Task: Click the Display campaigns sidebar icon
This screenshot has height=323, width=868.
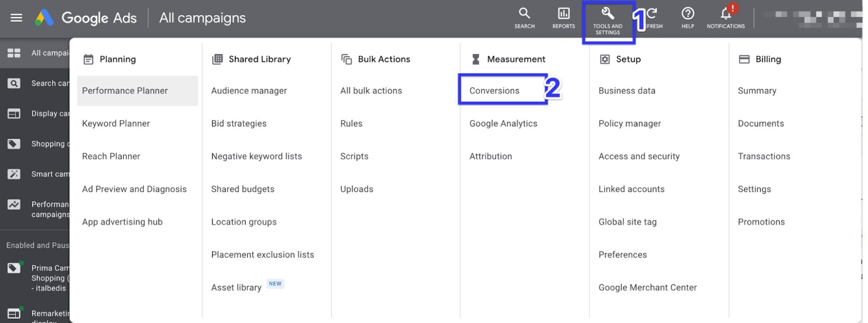Action: [x=14, y=114]
